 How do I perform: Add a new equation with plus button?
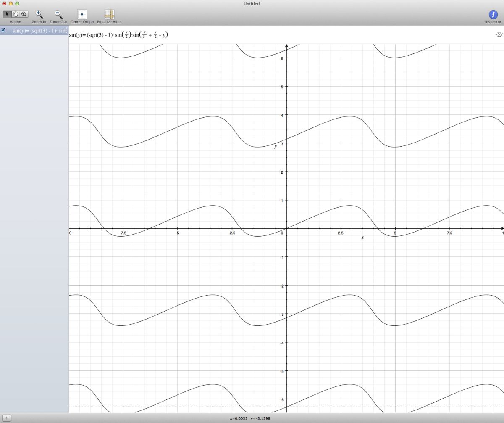[x=7, y=418]
